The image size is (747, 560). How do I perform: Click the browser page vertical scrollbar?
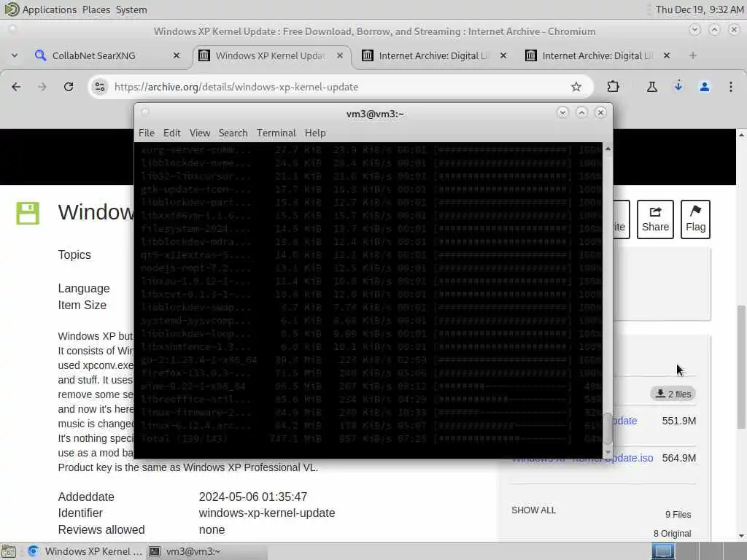(x=741, y=367)
